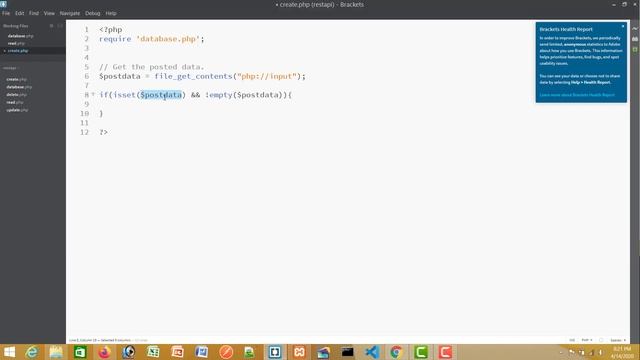Open the XAMPP icon on taskbar
The width and height of the screenshot is (640, 360).
(x=299, y=352)
